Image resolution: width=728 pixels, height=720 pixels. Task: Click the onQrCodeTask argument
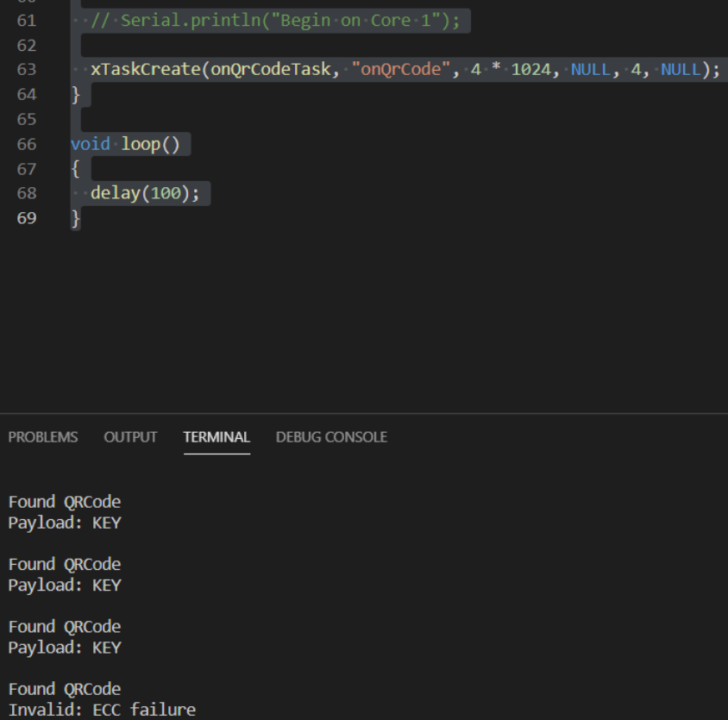[271, 69]
